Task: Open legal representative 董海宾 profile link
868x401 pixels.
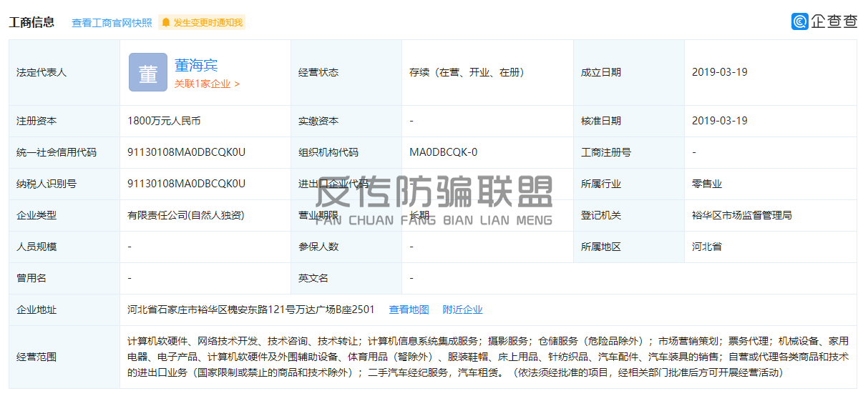Action: click(196, 65)
